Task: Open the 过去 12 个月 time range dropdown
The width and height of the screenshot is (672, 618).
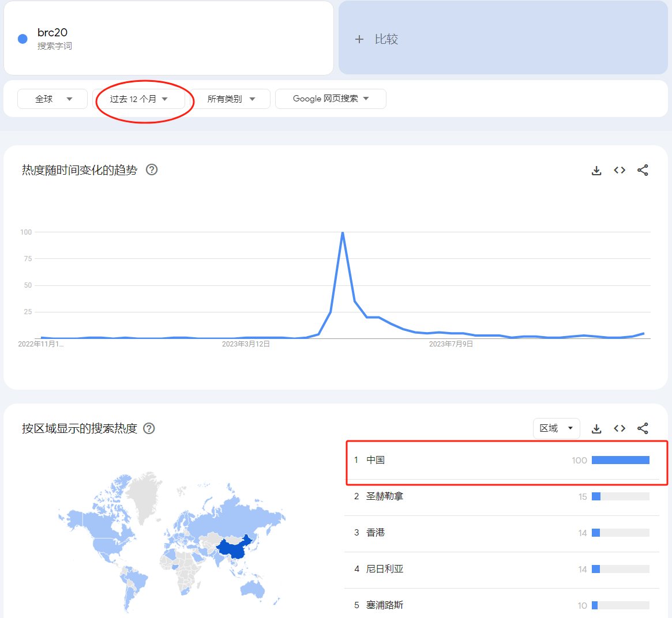Action: coord(138,99)
